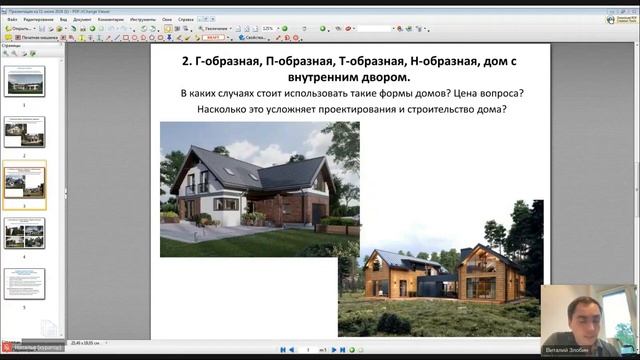Click the Save disk icon
This screenshot has height=360, width=640.
[x=42, y=29]
